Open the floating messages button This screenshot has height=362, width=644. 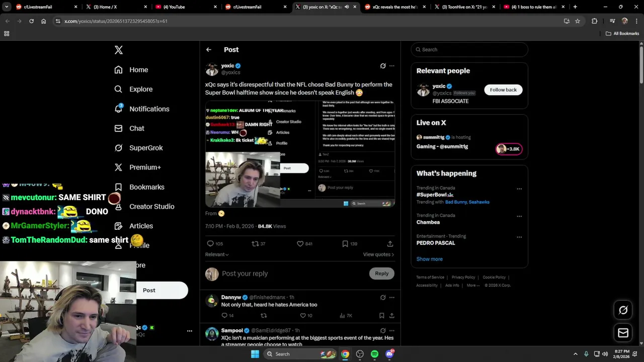coord(623,333)
